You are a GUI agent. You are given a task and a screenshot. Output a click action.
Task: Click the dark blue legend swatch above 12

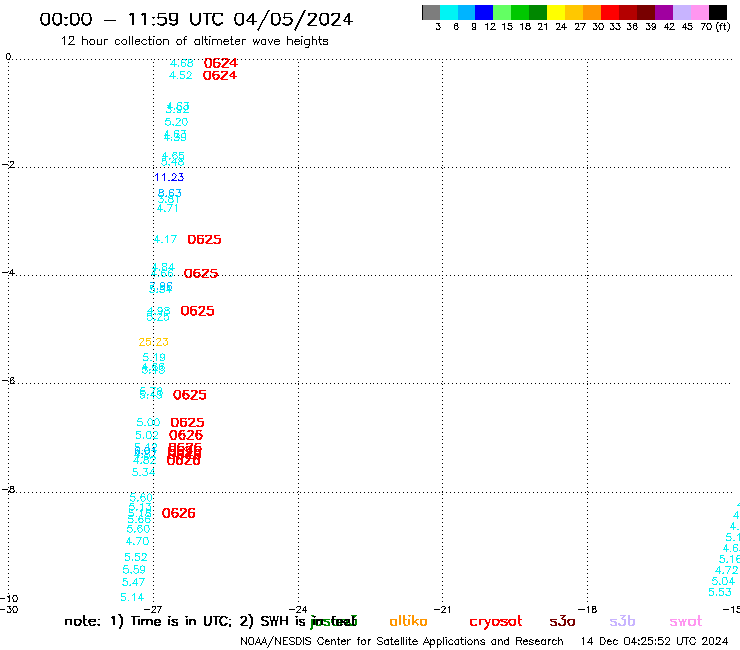tap(484, 12)
